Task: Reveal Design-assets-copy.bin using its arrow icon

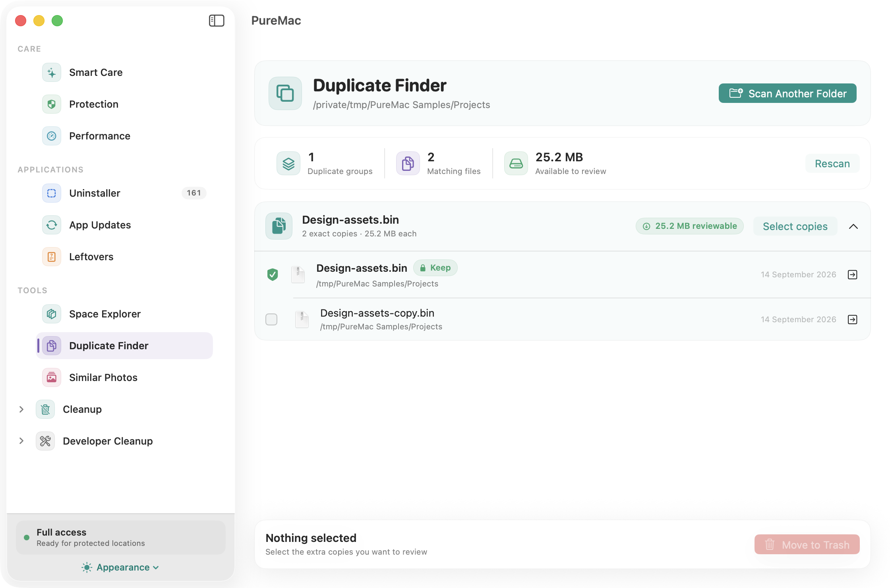Action: [x=853, y=319]
